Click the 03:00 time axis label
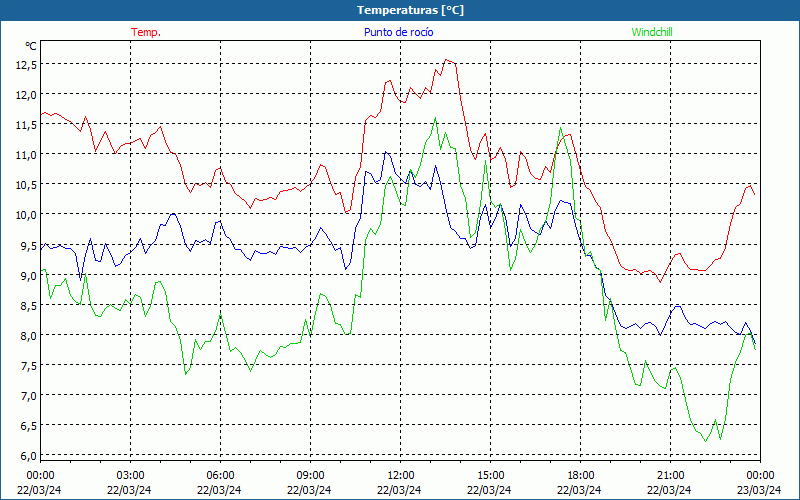Image resolution: width=800 pixels, height=500 pixels. tap(131, 476)
